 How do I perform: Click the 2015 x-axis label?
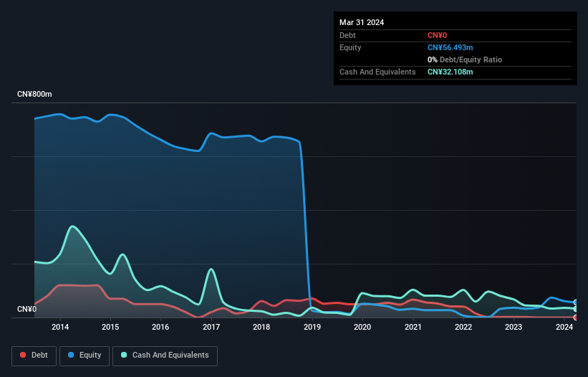pyautogui.click(x=110, y=327)
